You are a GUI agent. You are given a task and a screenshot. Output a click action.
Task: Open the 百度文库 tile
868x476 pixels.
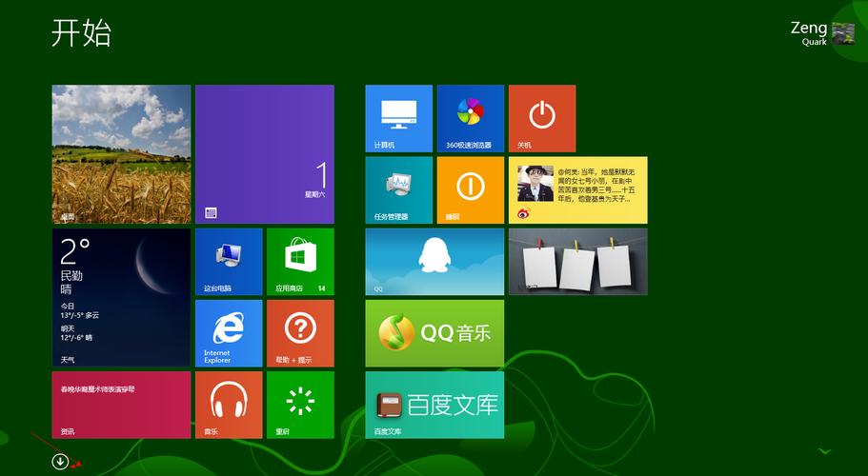click(434, 405)
